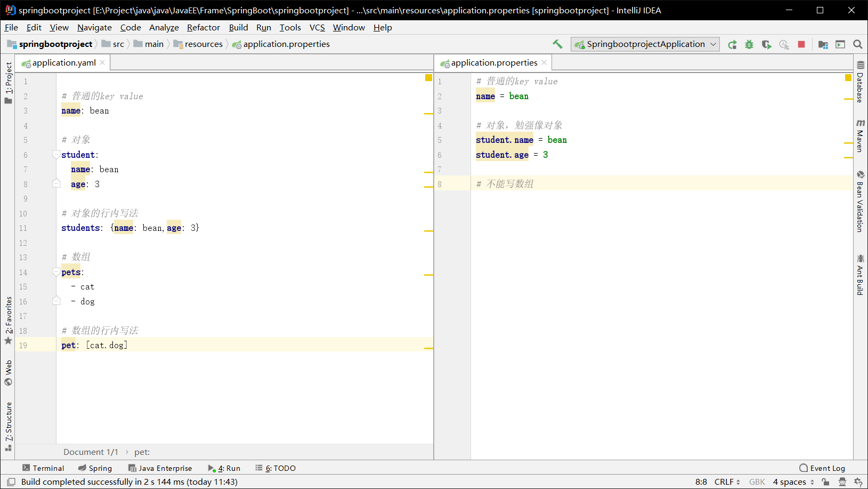Open Project Structure icon in toolbar

click(x=823, y=44)
